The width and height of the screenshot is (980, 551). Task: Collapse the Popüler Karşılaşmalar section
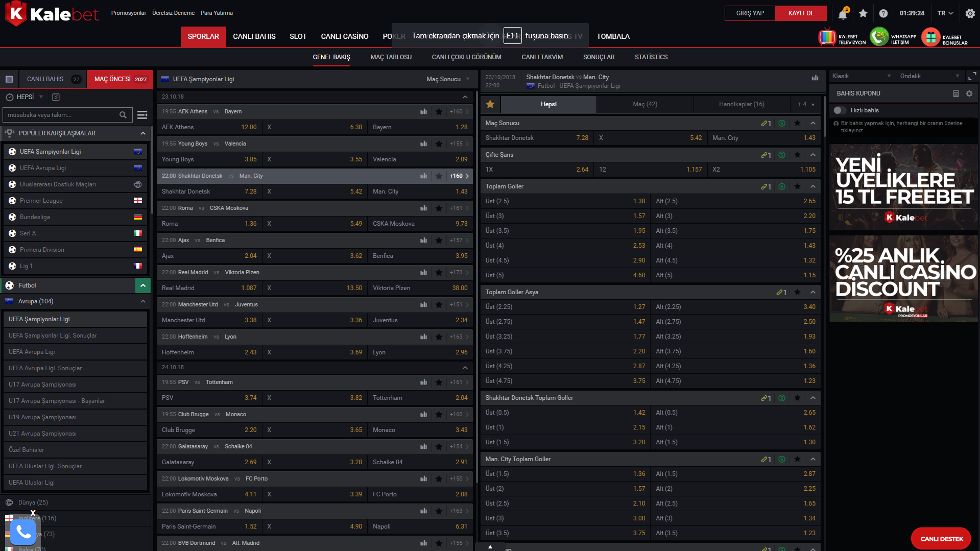[143, 133]
